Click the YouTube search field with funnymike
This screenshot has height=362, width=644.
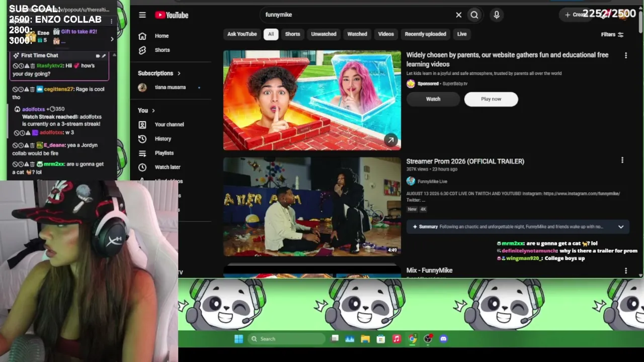(x=357, y=15)
